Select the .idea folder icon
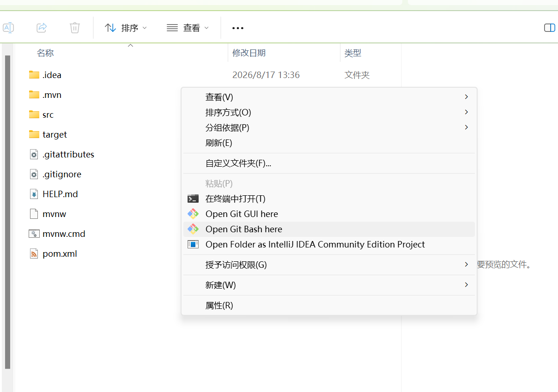The height and width of the screenshot is (392, 558). click(34, 75)
